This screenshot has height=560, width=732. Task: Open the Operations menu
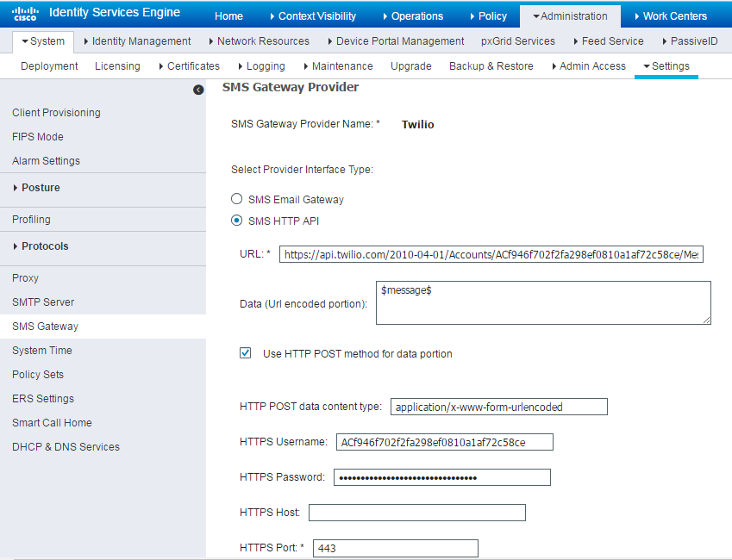point(413,16)
